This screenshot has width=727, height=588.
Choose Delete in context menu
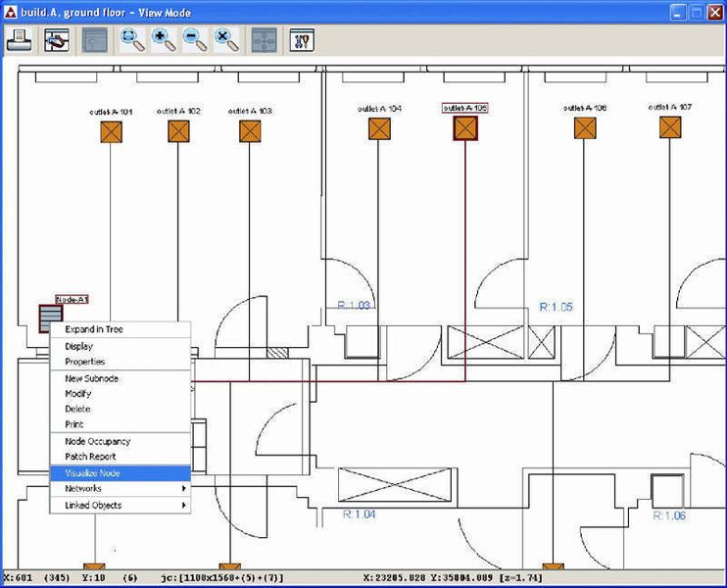click(x=121, y=409)
